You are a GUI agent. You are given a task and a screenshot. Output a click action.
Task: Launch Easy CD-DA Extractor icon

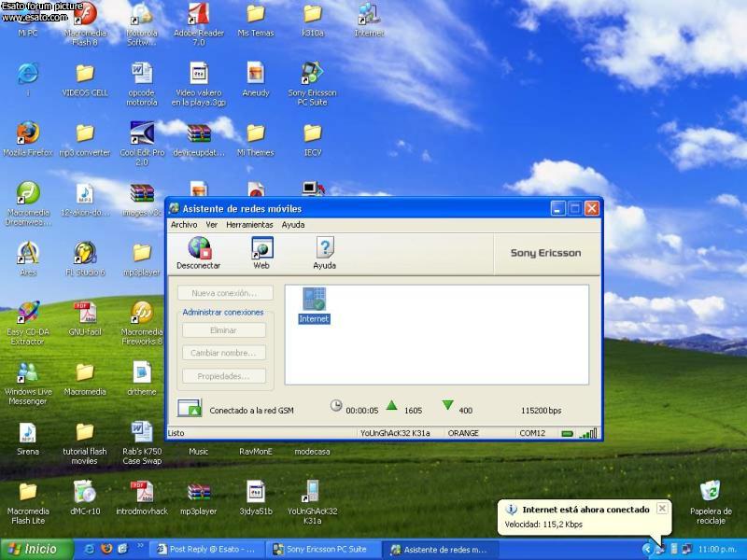point(28,323)
